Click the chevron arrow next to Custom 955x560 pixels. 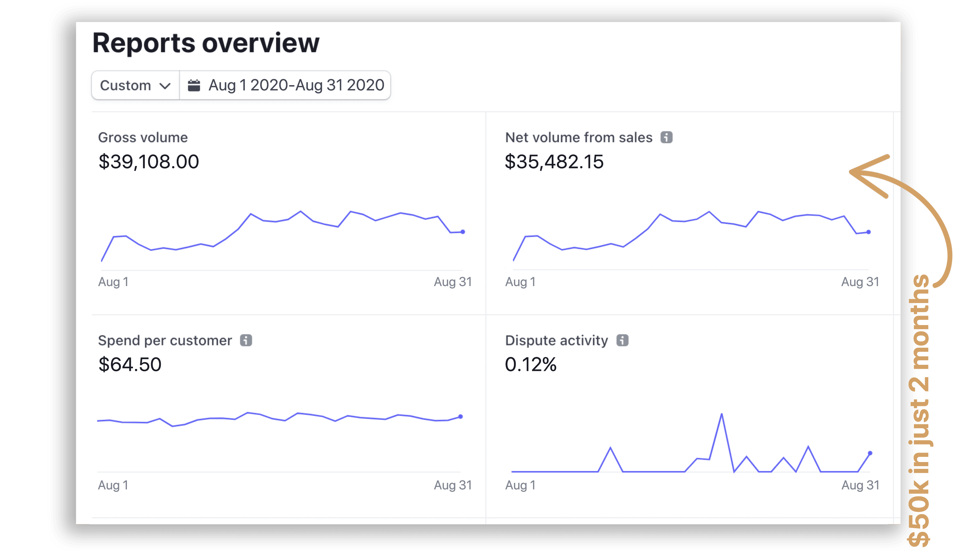point(165,86)
